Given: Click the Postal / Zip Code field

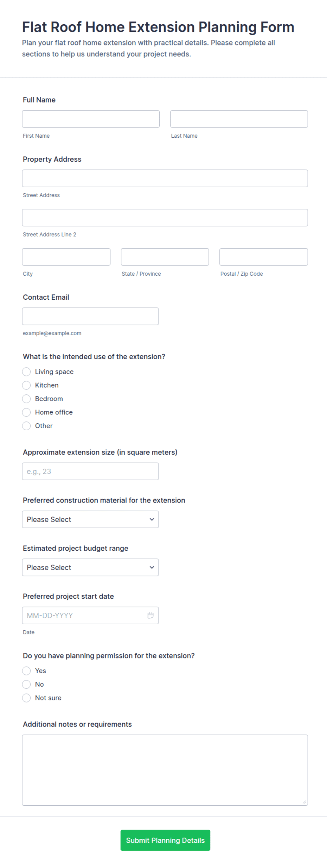Looking at the screenshot, I should [264, 257].
